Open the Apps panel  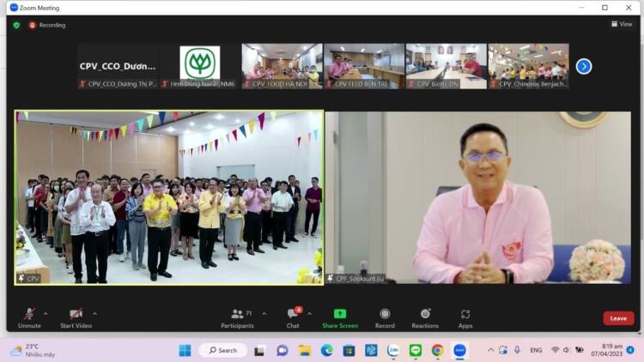465,315
